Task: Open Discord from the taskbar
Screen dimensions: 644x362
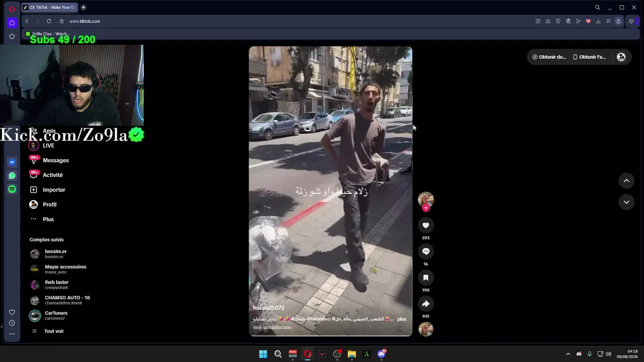Action: point(381,354)
